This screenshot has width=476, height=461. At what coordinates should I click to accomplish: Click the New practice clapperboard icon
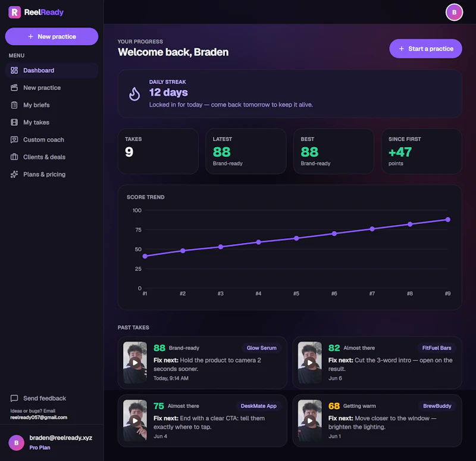(14, 88)
